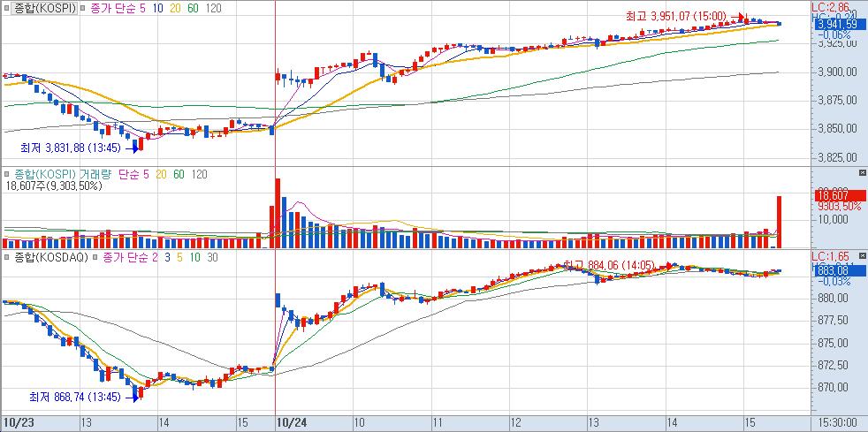Click the volume panel yellow 20 MA label
The width and height of the screenshot is (868, 432).
pyautogui.click(x=161, y=175)
